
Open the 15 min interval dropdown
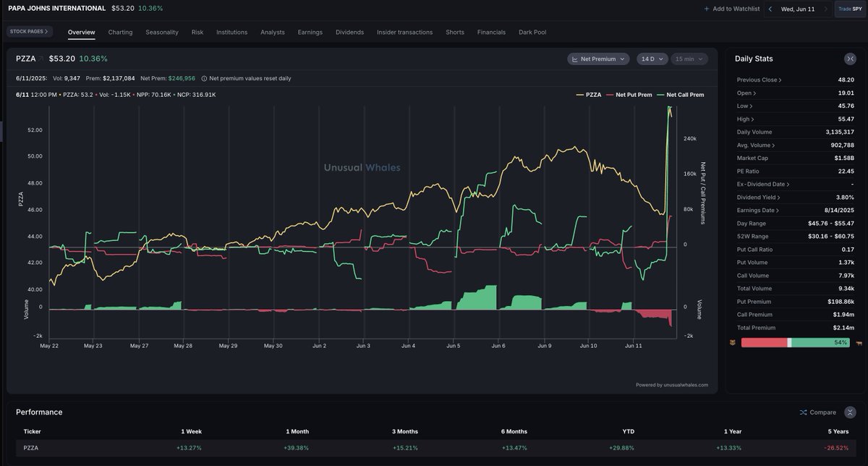tap(689, 59)
